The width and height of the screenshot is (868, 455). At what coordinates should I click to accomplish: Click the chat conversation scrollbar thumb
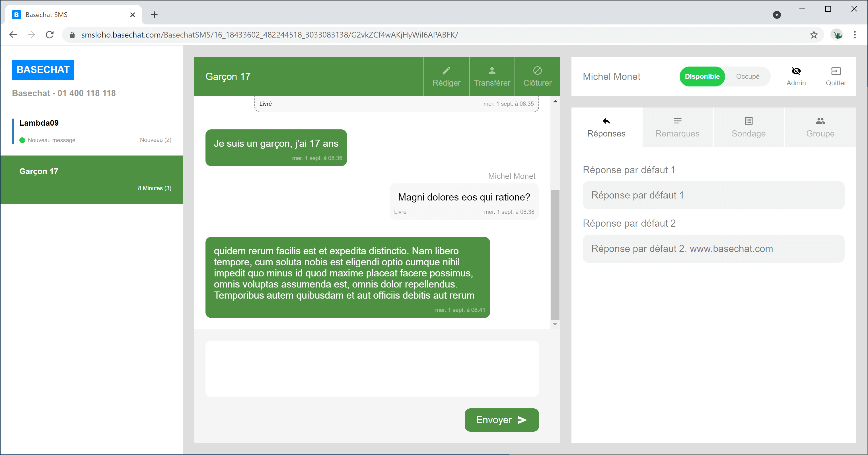pos(555,254)
